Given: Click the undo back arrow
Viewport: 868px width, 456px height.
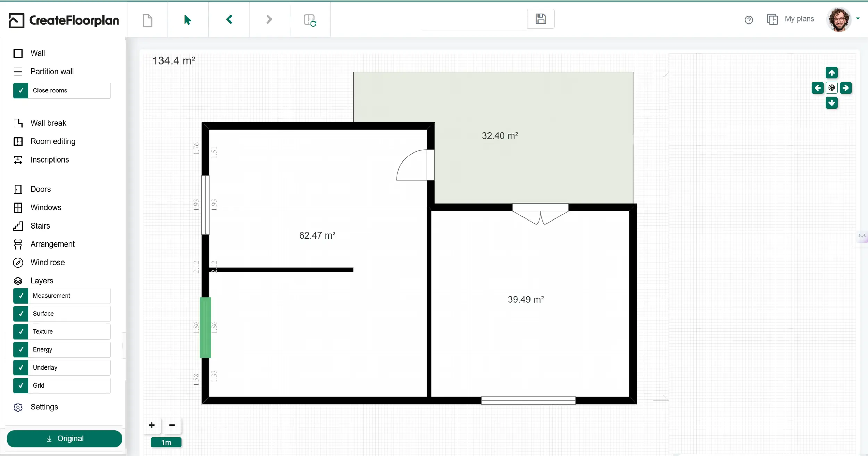Looking at the screenshot, I should point(229,19).
